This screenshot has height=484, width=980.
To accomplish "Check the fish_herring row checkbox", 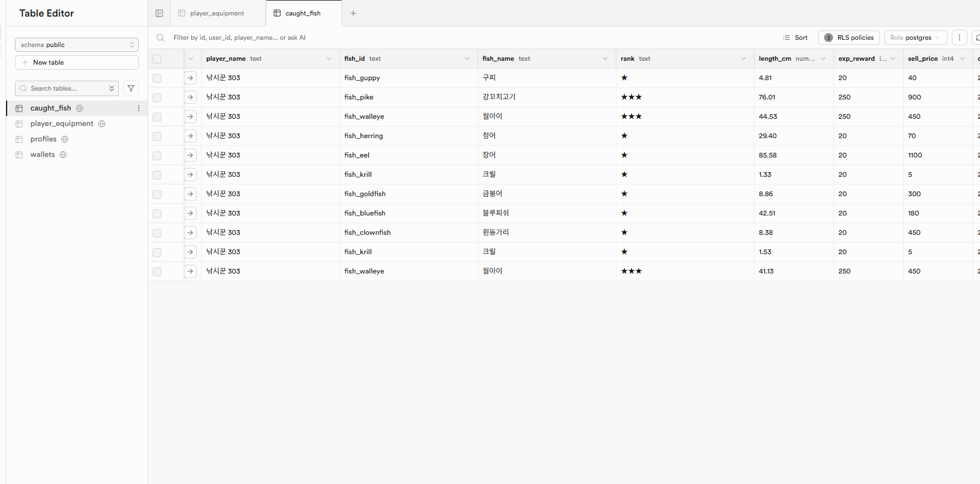I will (x=157, y=136).
